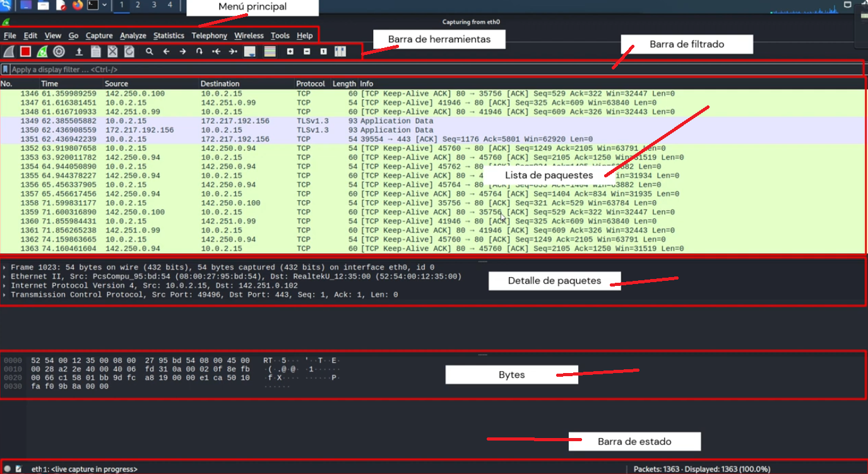The width and height of the screenshot is (868, 474).
Task: Start capturing packets with the shark fin icon
Action: click(x=9, y=52)
